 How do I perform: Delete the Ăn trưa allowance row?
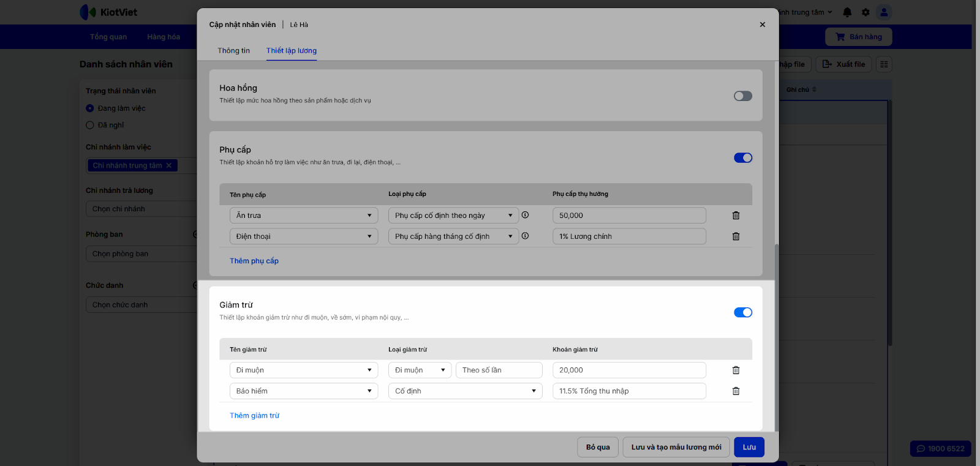click(736, 216)
